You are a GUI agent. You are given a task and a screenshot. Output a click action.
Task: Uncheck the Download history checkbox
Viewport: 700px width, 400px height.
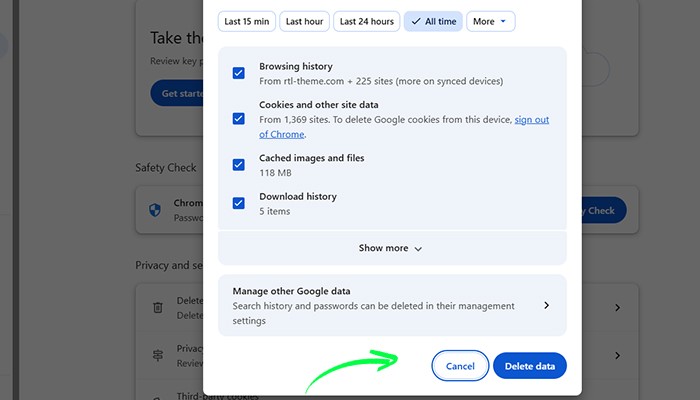coord(239,203)
